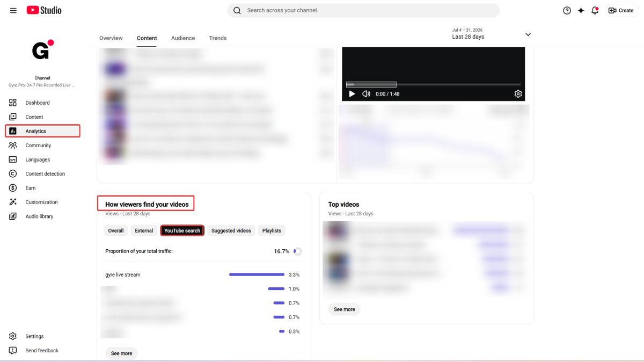Open video player settings gear

click(518, 93)
